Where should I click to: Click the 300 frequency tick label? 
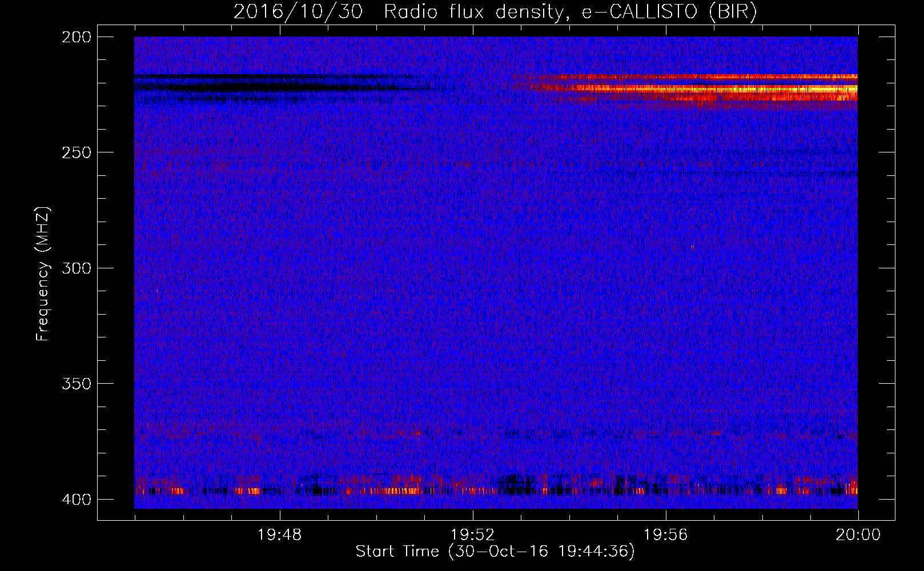coord(76,268)
